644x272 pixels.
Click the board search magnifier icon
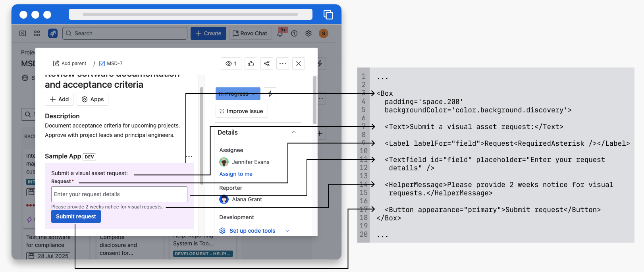coord(28,114)
